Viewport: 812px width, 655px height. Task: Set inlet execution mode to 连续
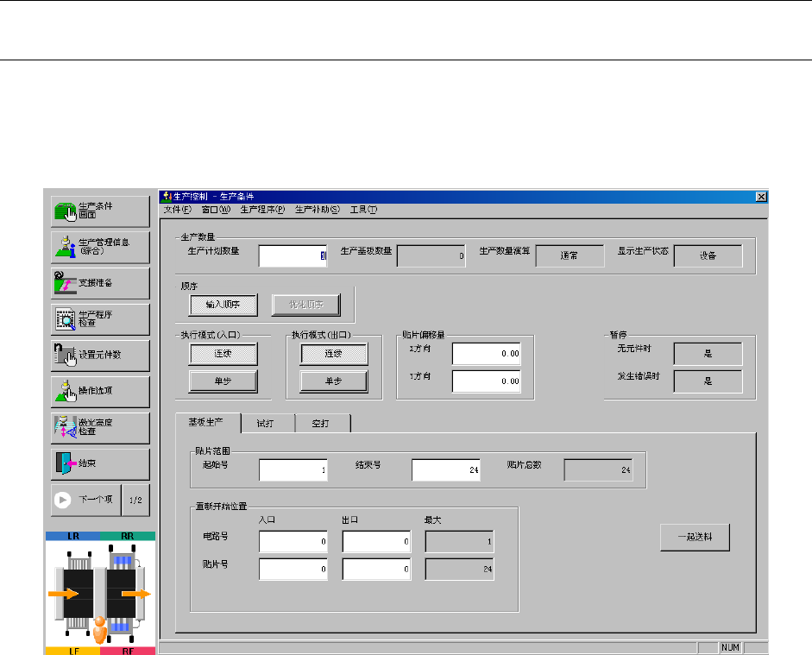(x=223, y=354)
